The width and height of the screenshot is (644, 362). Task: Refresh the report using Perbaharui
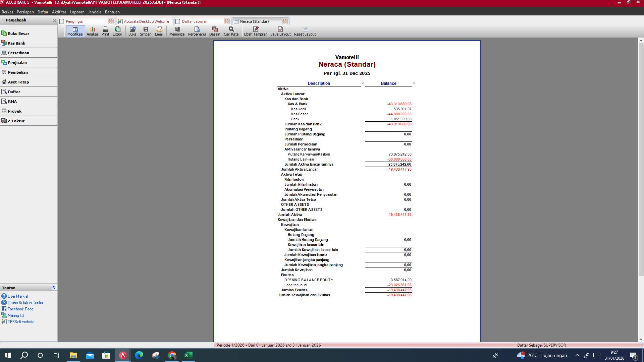click(197, 31)
